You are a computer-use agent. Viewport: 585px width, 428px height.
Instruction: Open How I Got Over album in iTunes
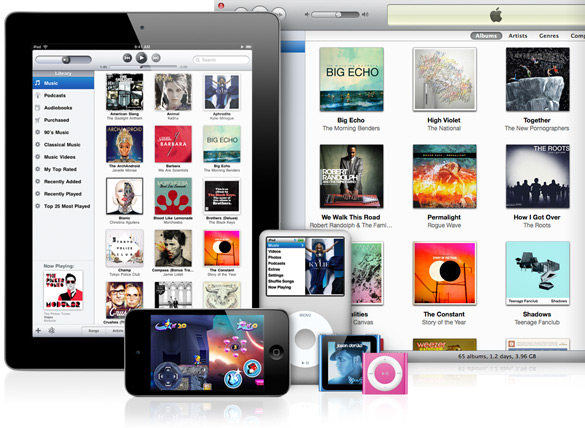[538, 176]
